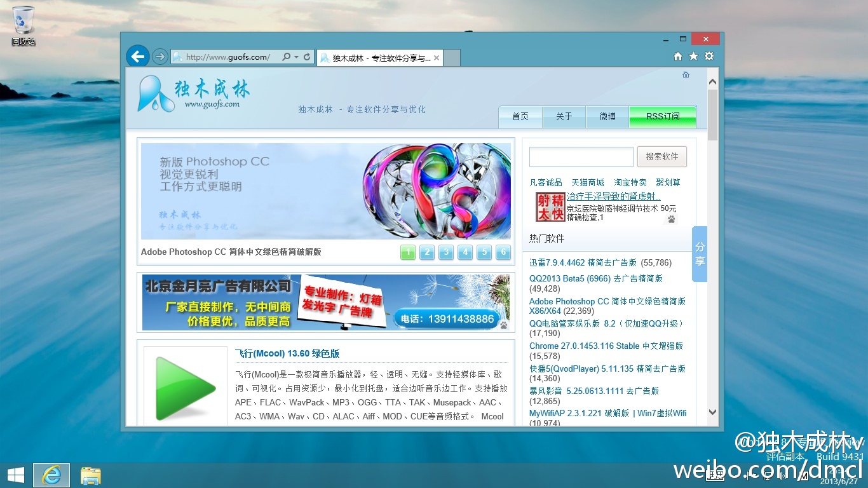
Task: Switch to slide 1 of banner
Action: [x=408, y=252]
